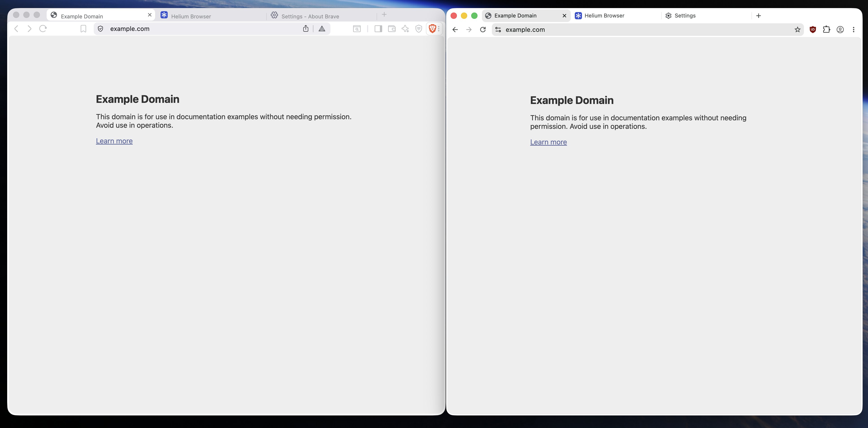Click the Example Domain heading in Brave

[137, 99]
